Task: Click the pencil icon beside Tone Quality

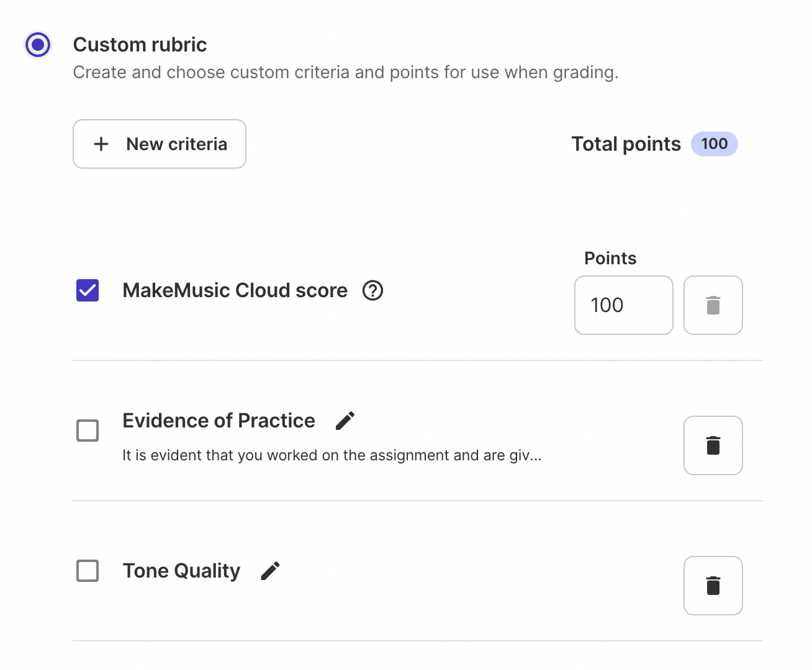Action: (270, 571)
